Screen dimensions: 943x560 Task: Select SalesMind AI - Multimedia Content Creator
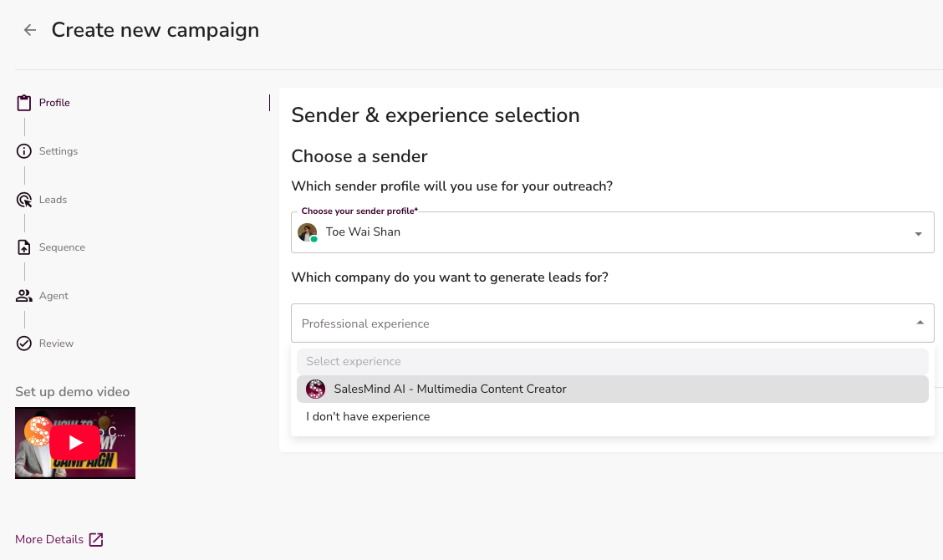click(450, 389)
